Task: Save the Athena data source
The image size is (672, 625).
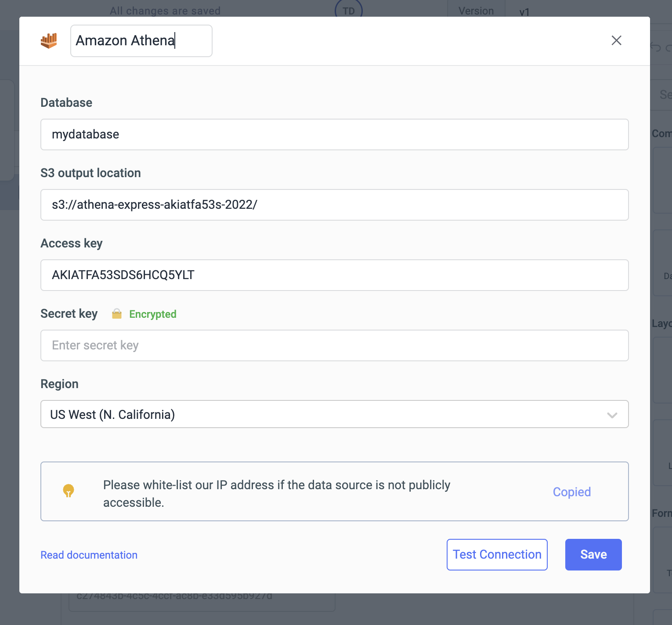Action: click(593, 555)
